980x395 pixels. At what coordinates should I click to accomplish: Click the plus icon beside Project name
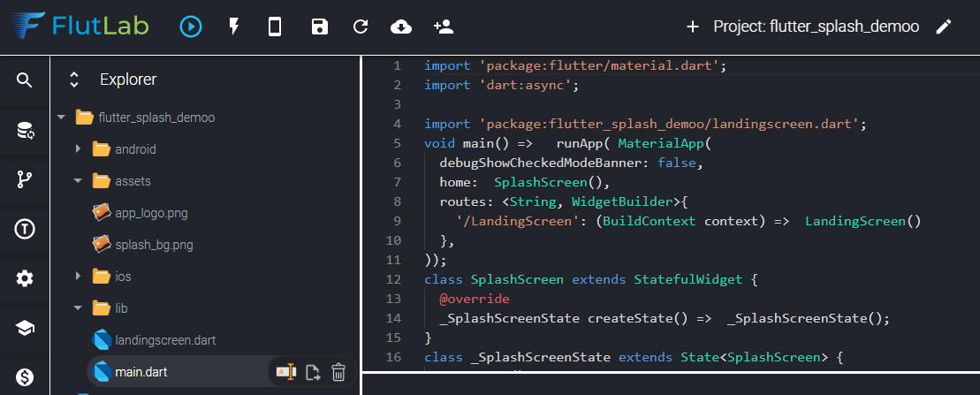coord(693,27)
